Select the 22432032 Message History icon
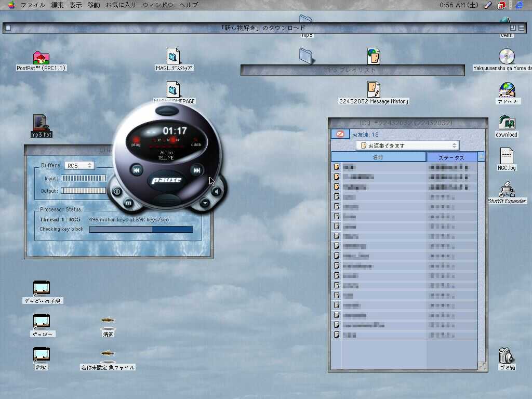 coord(374,89)
